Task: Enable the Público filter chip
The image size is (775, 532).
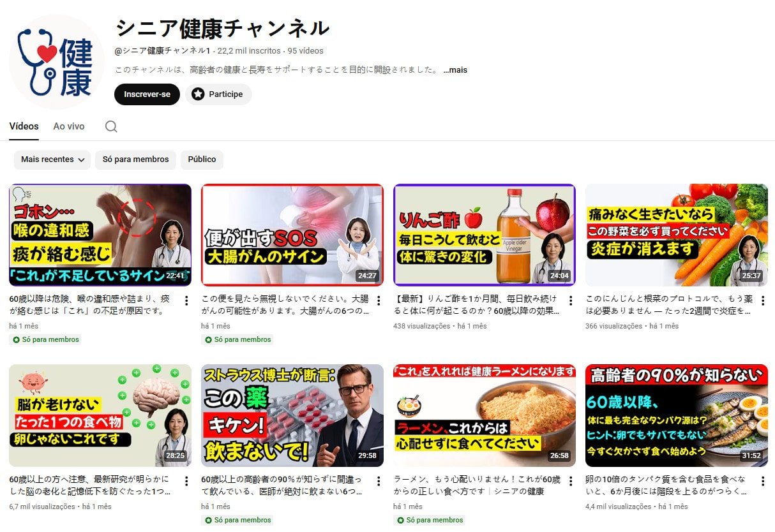Action: click(202, 159)
